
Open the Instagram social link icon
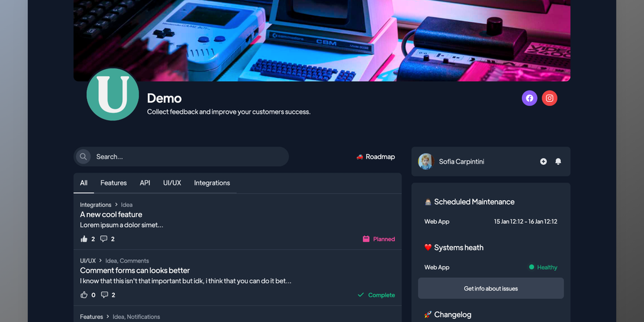[x=550, y=98]
